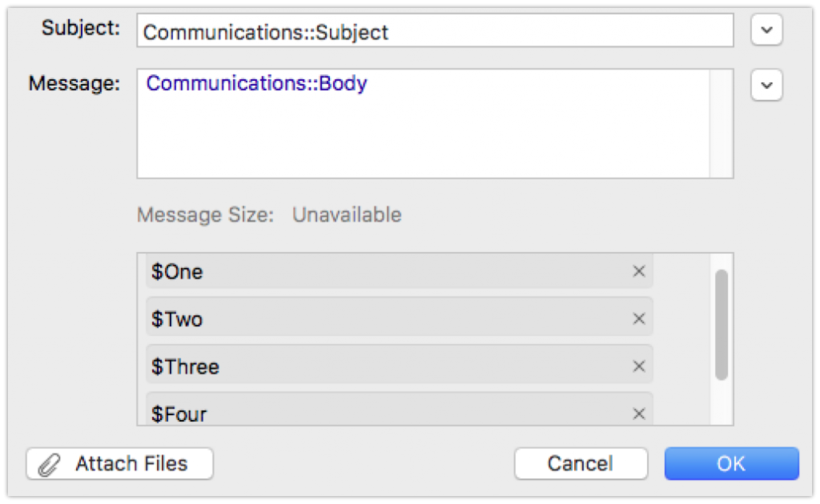Click the Communications::Body message text
The width and height of the screenshot is (820, 504).
tap(256, 84)
